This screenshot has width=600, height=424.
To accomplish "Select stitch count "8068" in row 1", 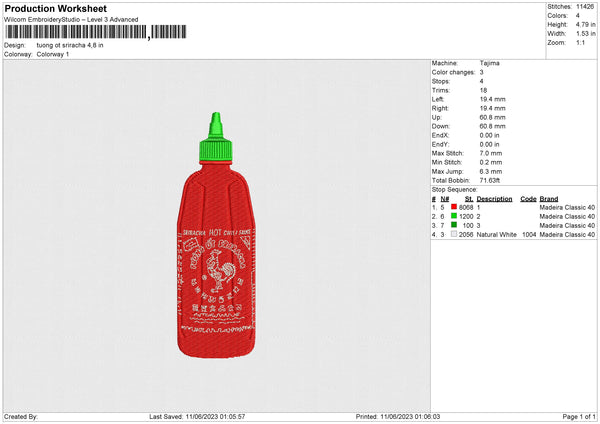I will (x=466, y=207).
